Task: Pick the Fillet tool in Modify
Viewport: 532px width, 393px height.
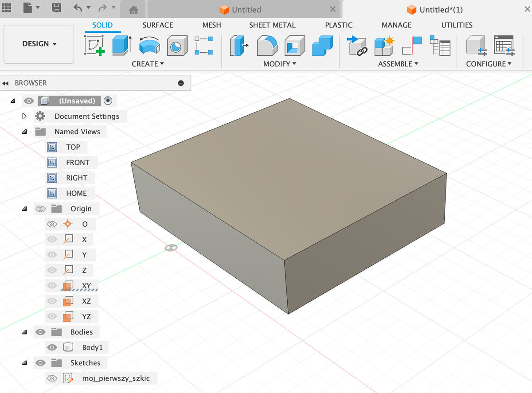Action: (x=267, y=46)
